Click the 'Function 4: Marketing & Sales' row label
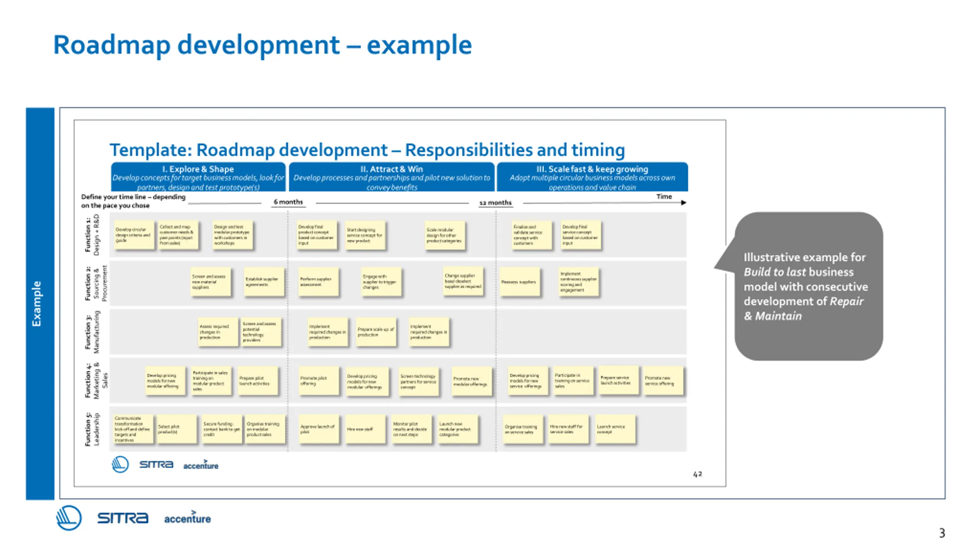Image resolution: width=980 pixels, height=551 pixels. [x=96, y=380]
